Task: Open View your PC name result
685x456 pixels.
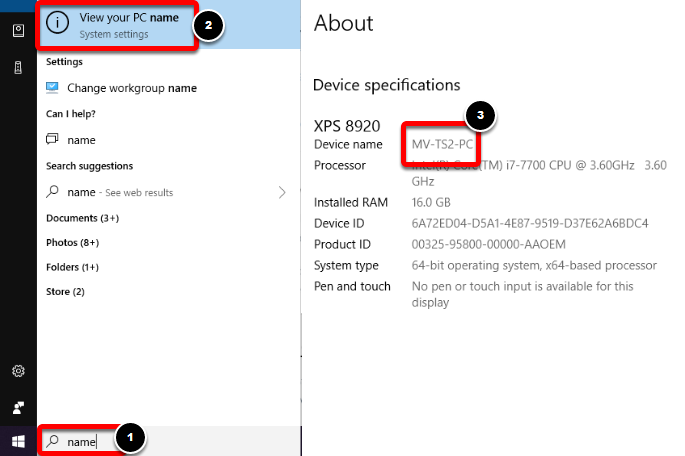Action: pyautogui.click(x=169, y=25)
